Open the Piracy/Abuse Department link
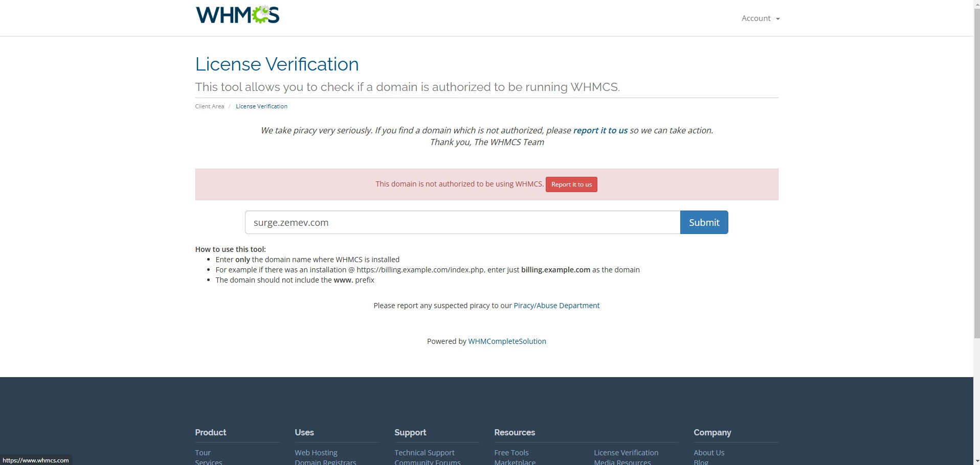The width and height of the screenshot is (980, 465). point(556,306)
